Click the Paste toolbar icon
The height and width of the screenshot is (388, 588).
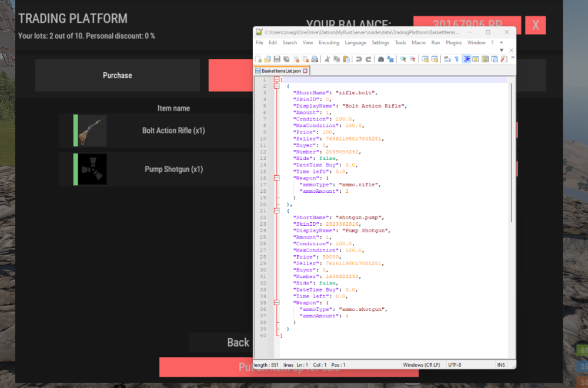click(x=345, y=59)
